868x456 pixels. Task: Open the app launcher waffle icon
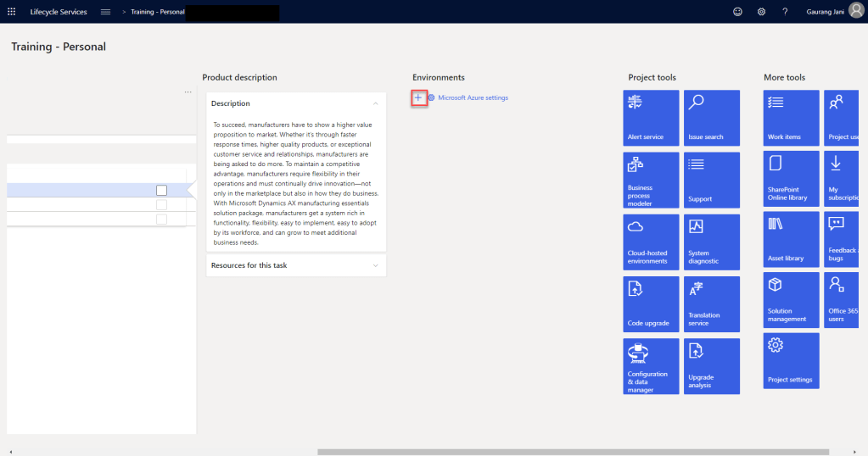[12, 12]
